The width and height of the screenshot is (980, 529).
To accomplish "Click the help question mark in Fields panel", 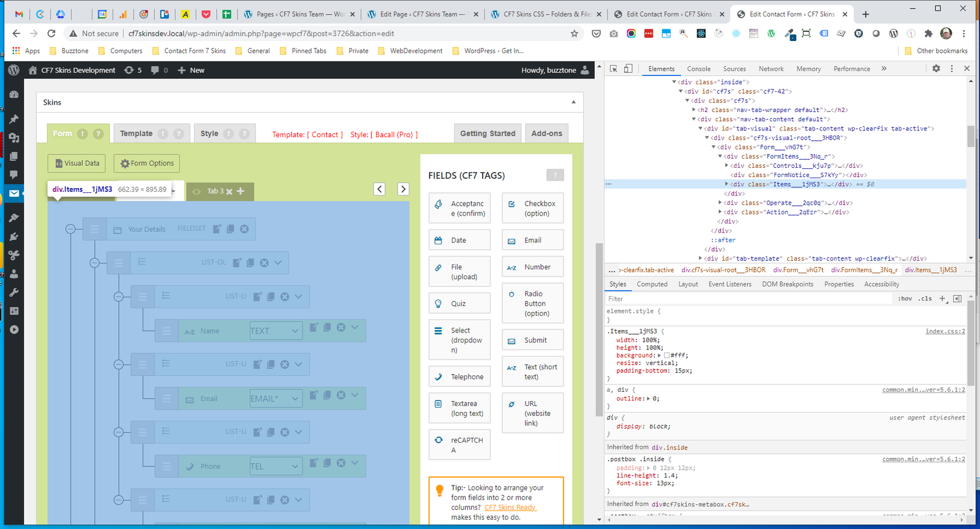I will tap(555, 176).
